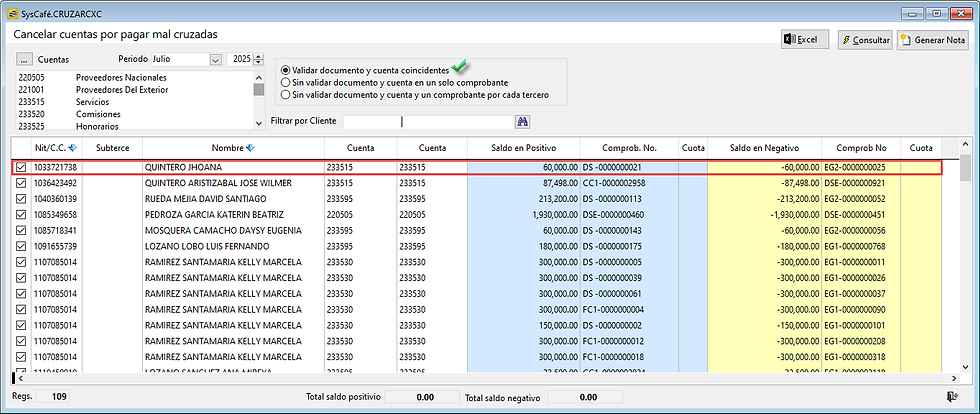Click the voucher cell EG1-0000000768
Image resolution: width=980 pixels, height=414 pixels.
[x=861, y=246]
